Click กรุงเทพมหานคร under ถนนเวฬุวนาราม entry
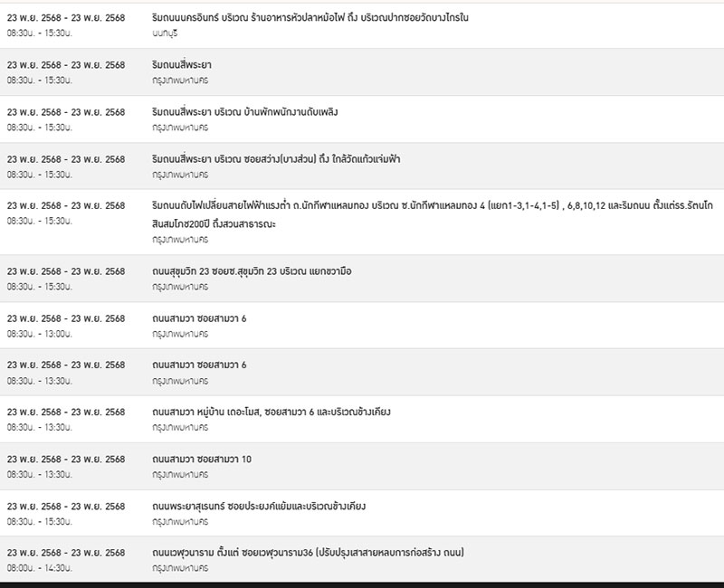 click(180, 567)
